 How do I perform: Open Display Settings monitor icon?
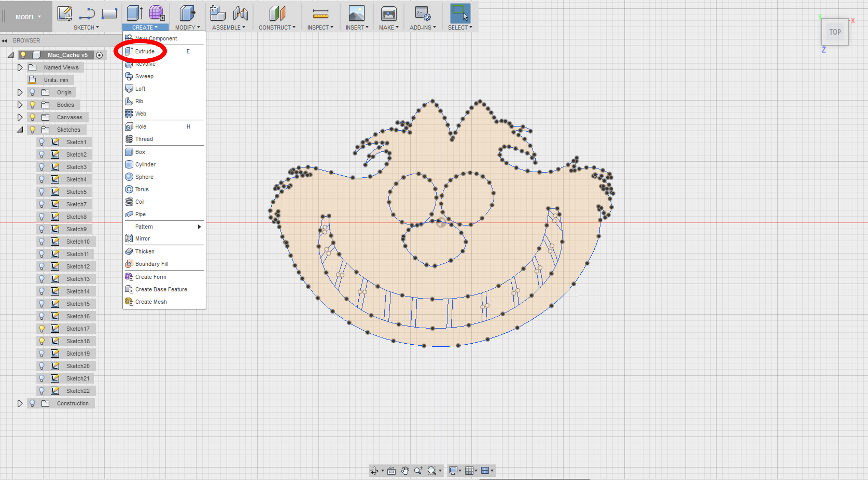(x=453, y=471)
